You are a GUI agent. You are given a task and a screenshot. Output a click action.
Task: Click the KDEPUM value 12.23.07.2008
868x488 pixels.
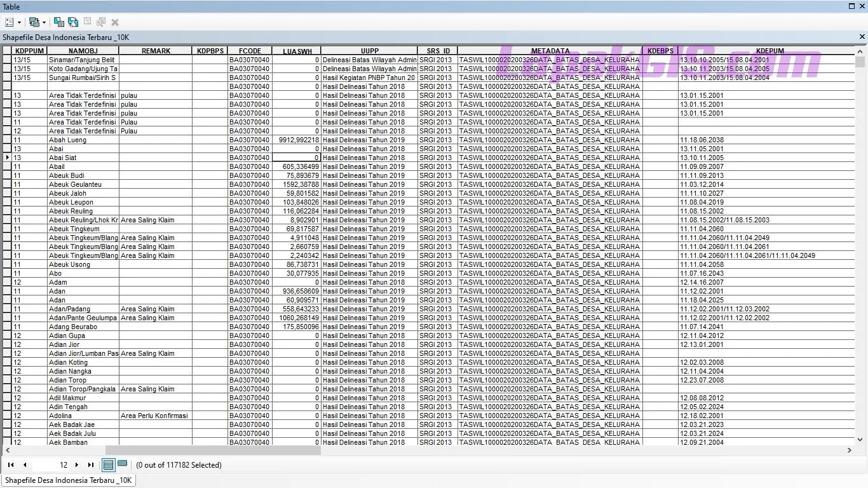click(x=767, y=380)
